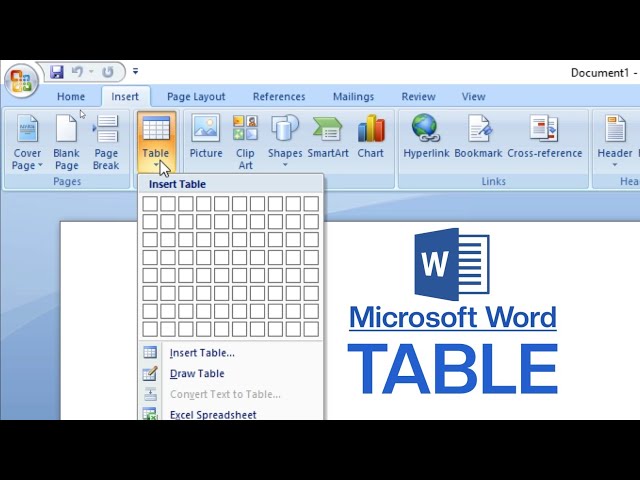
Task: Open the Mailings tab
Action: point(353,97)
